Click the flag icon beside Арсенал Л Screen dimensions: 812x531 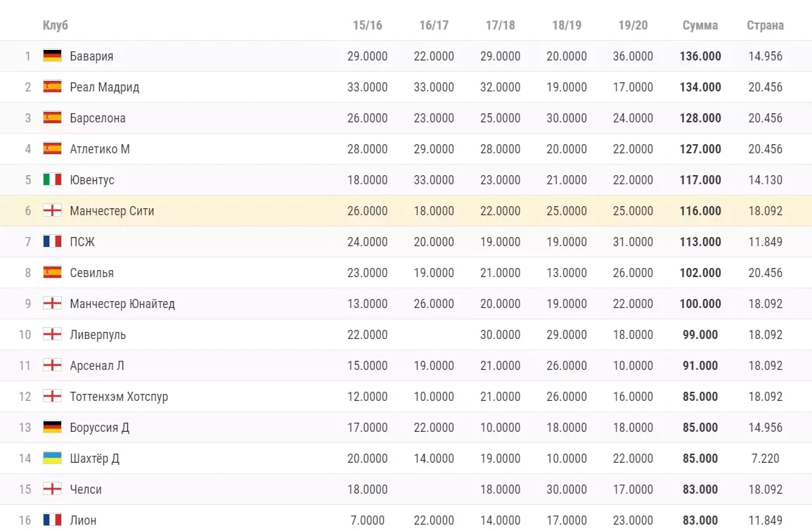point(52,365)
